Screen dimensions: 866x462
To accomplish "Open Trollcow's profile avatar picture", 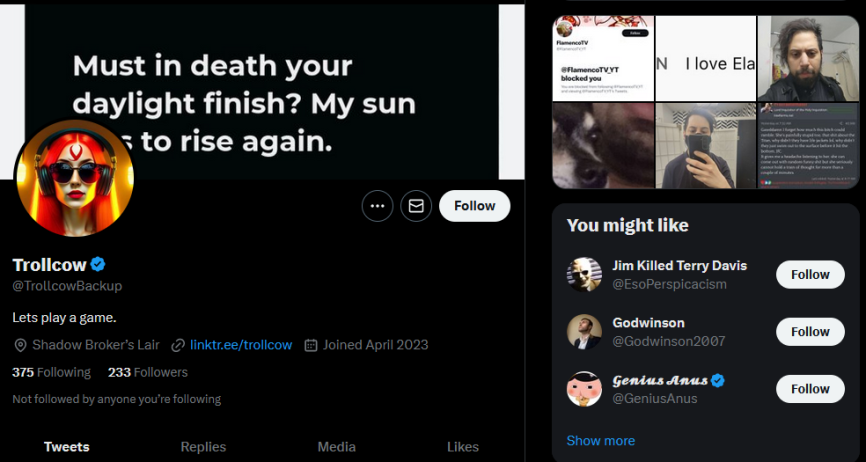I will pos(75,178).
